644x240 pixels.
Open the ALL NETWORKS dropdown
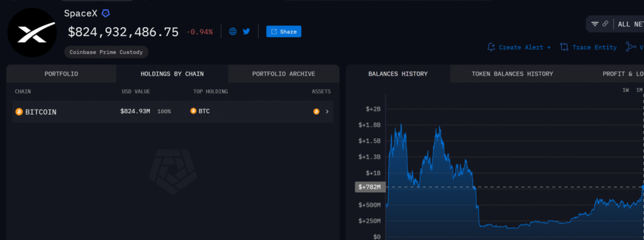click(x=630, y=25)
